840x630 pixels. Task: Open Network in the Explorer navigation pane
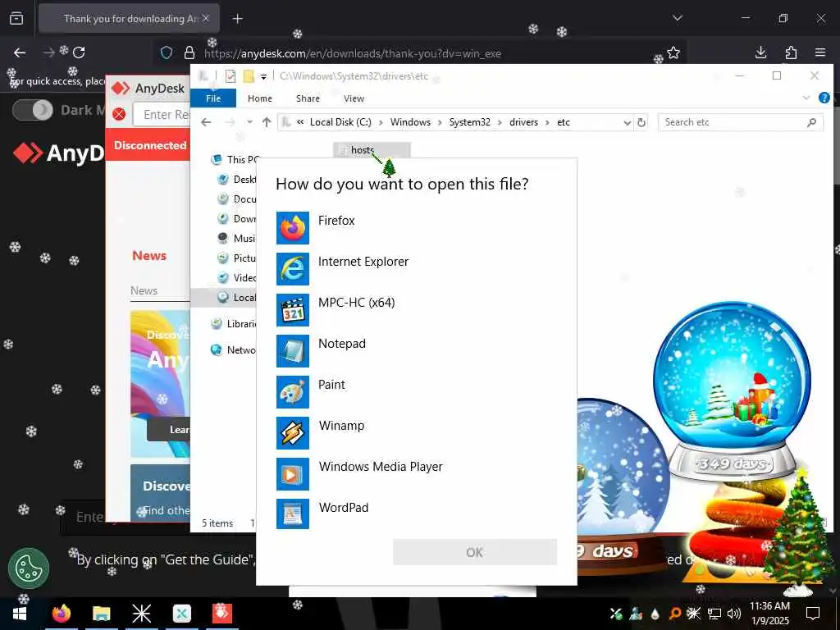[235, 349]
